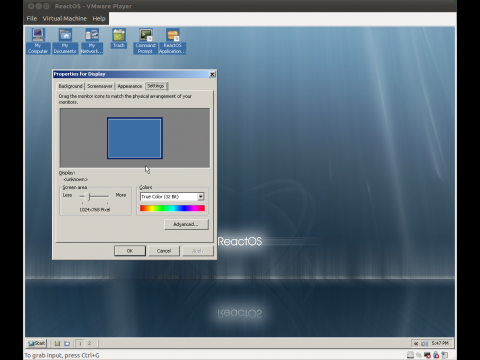Click the rainbow color spectrum bar
The image size is (480, 360).
pos(172,208)
